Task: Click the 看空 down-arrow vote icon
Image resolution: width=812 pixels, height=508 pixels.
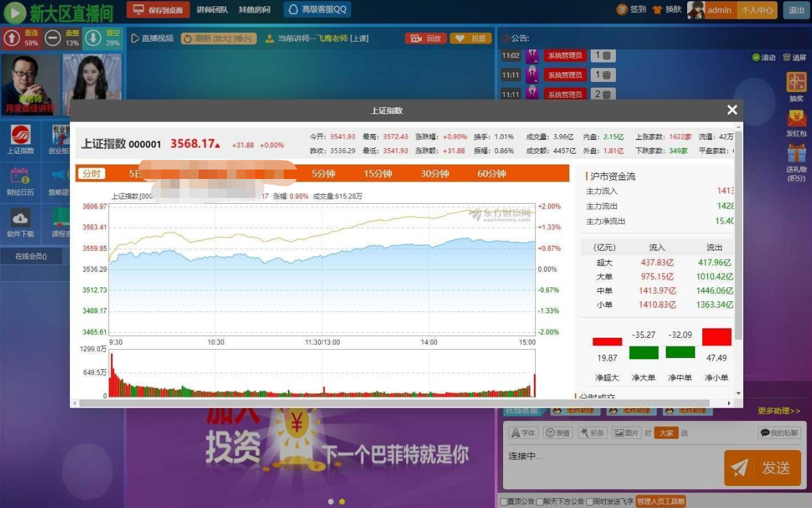Action: click(x=93, y=38)
